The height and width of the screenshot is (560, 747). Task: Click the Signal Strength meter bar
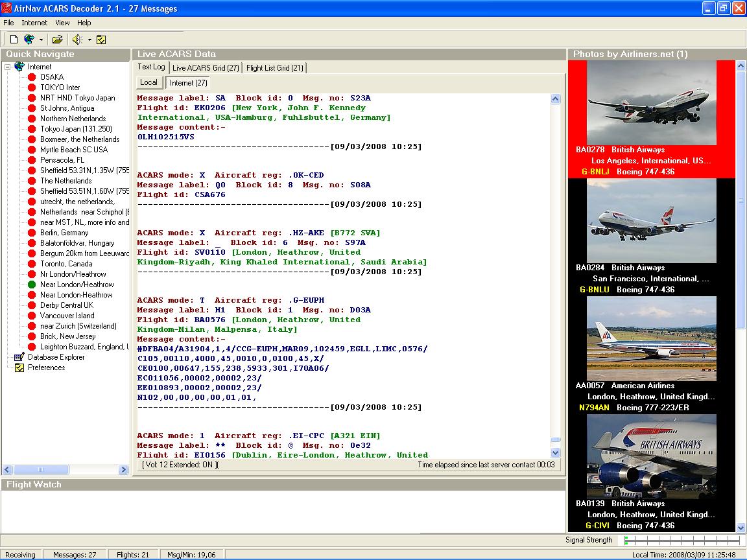682,540
